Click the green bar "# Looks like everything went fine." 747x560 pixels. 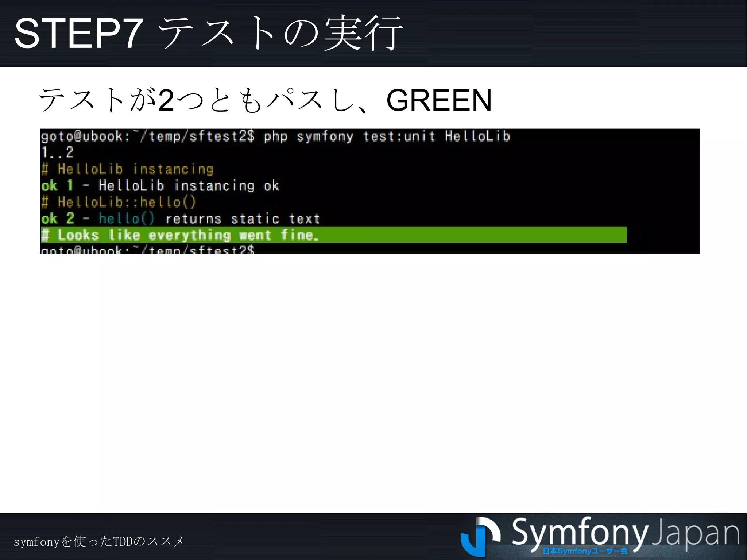[x=334, y=235]
